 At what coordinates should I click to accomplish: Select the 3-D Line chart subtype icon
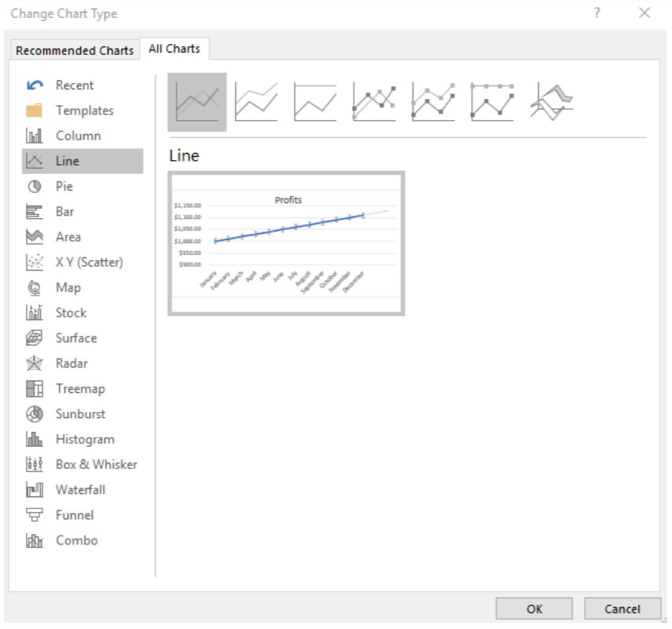pyautogui.click(x=551, y=102)
